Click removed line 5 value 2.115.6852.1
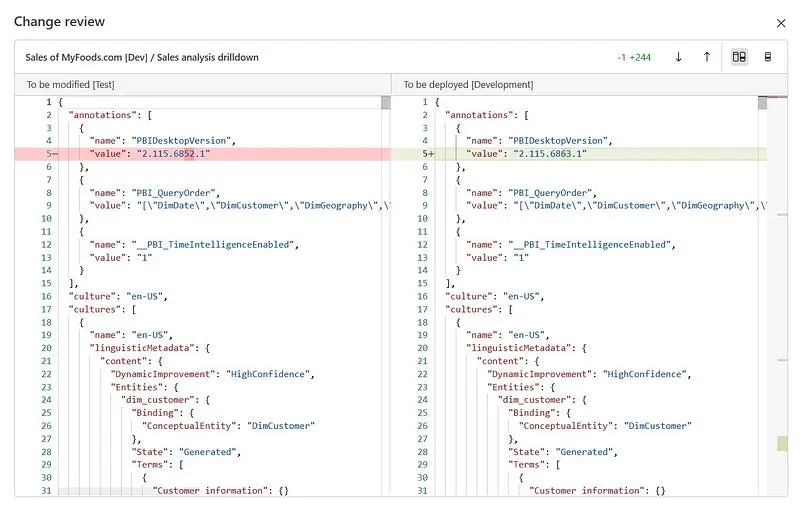This screenshot has width=800, height=510. pos(173,154)
